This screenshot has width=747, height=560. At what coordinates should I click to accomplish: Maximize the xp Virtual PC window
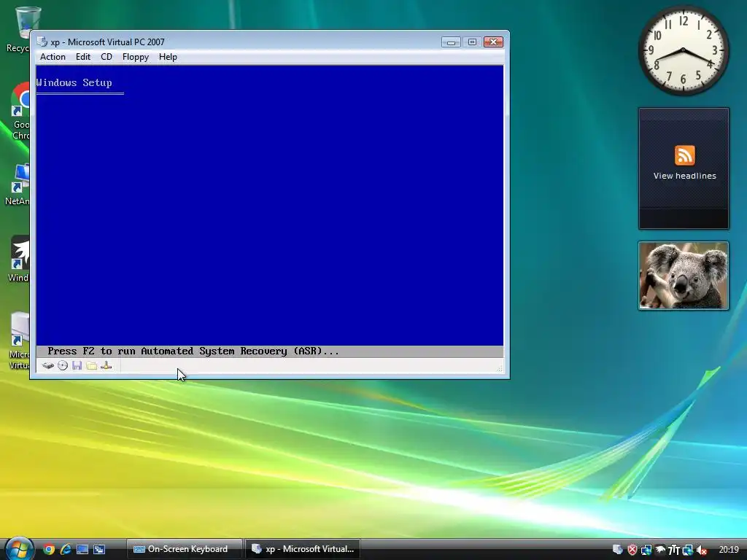tap(472, 42)
